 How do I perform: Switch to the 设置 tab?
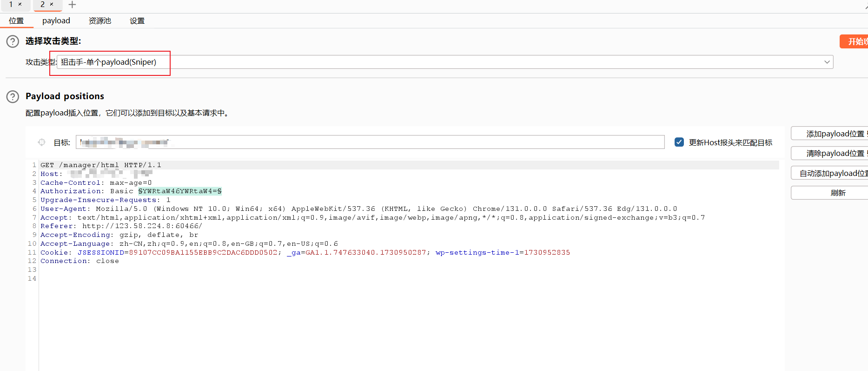pos(137,21)
